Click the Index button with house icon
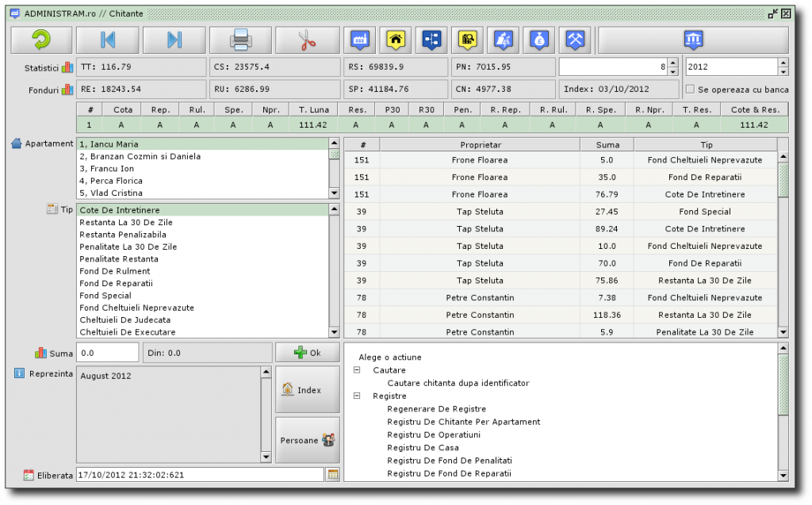Viewport: 812px width, 505px height. pos(308,389)
